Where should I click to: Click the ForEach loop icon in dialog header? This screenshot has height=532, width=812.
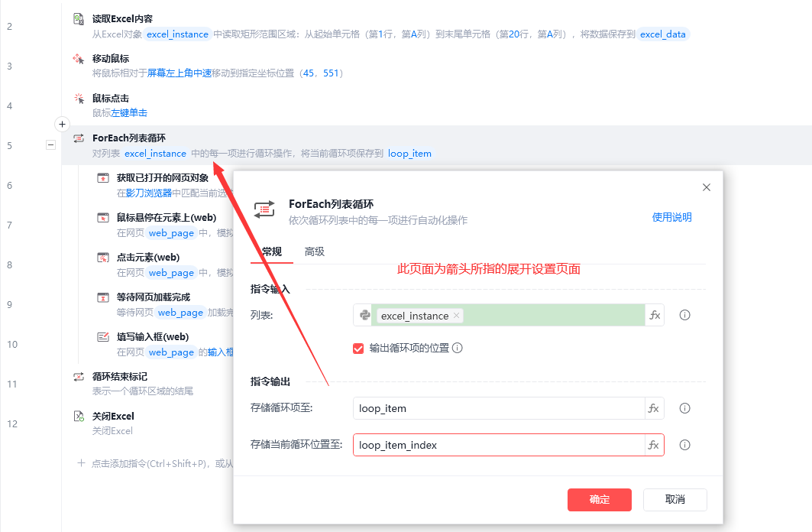(x=264, y=209)
